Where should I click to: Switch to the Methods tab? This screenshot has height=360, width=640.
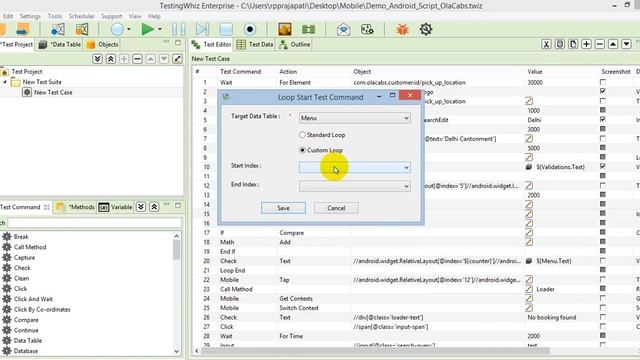(76, 207)
